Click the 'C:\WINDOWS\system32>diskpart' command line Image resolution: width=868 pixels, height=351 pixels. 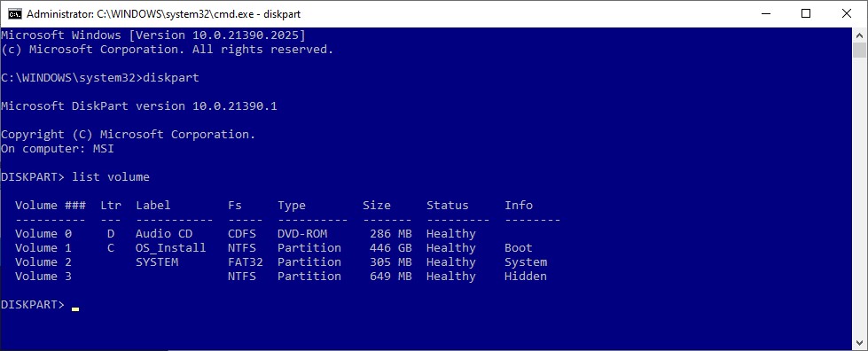tap(100, 78)
